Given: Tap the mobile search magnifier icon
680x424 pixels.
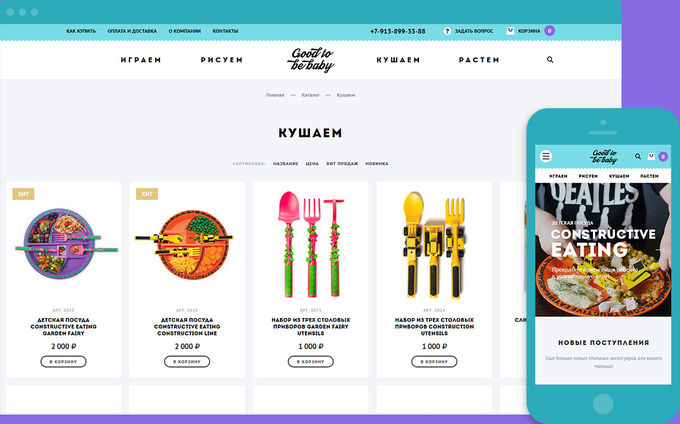Looking at the screenshot, I should (x=638, y=157).
